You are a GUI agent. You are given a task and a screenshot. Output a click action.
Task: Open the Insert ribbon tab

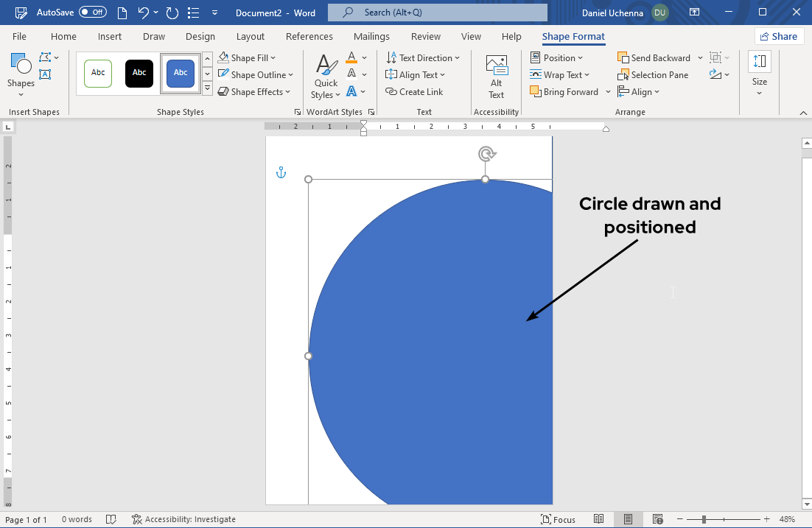pos(110,37)
